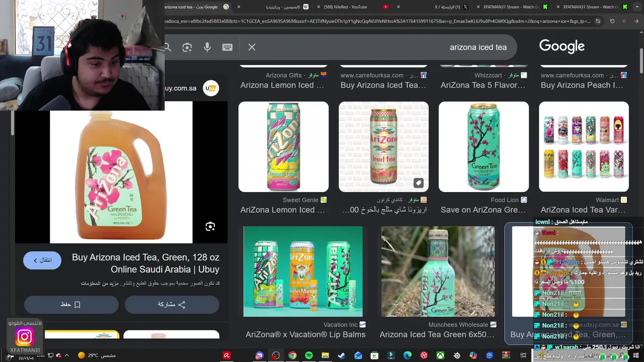This screenshot has height=362, width=644.
Task: Select the peach iced tea can thumbnail
Action: click(383, 147)
